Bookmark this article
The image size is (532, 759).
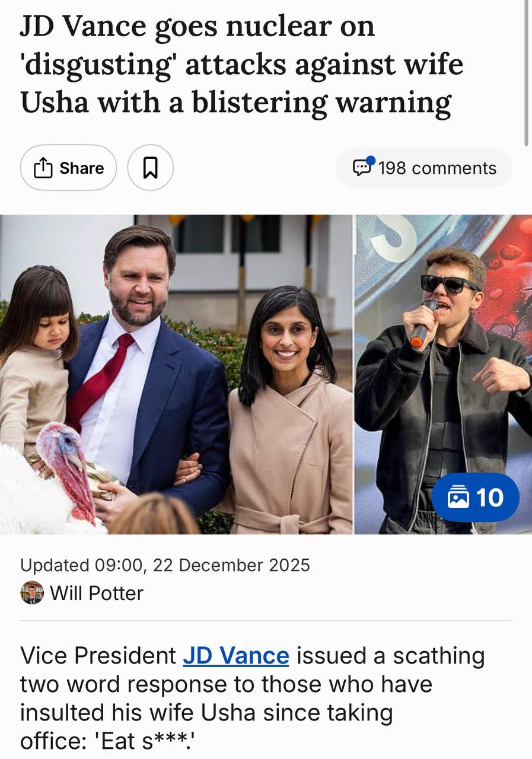coord(151,168)
